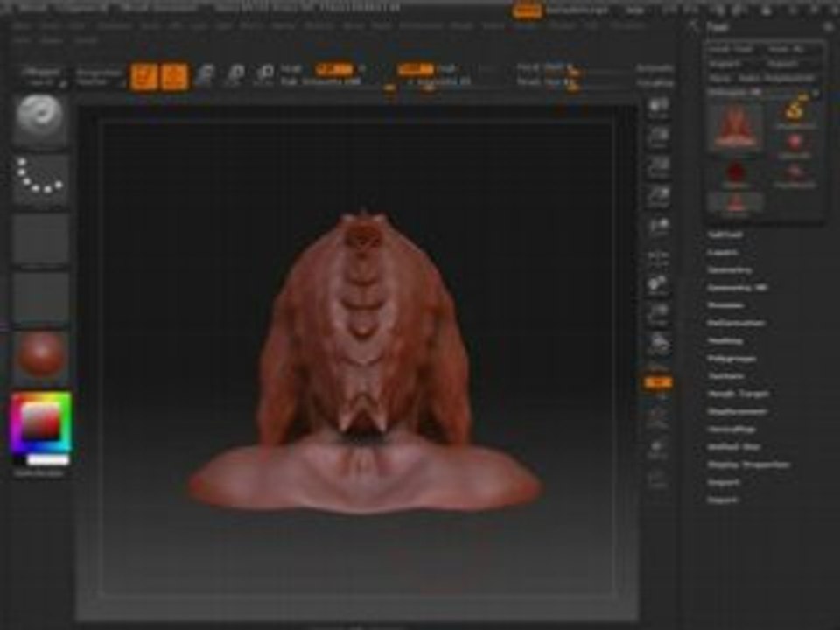Select the Move transform icon in top shelf

(205, 76)
